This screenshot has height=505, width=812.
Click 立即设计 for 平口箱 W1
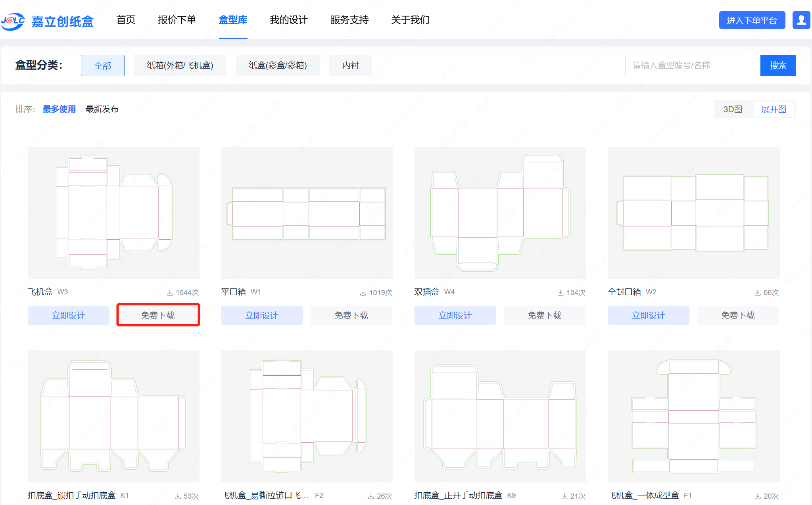coord(262,315)
